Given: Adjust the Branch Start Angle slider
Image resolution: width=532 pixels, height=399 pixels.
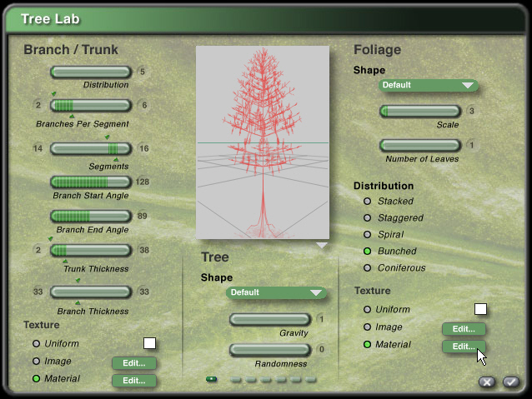Looking at the screenshot, I should pyautogui.click(x=91, y=182).
